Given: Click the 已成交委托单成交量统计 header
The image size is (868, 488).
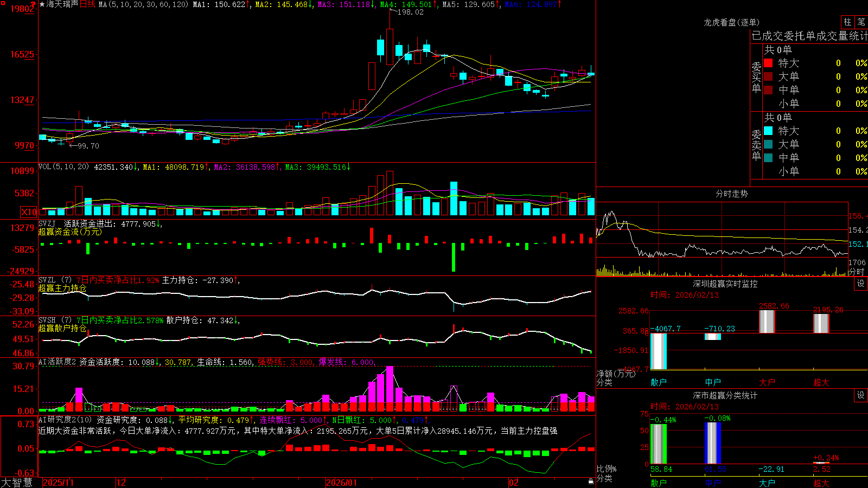Looking at the screenshot, I should coord(809,36).
